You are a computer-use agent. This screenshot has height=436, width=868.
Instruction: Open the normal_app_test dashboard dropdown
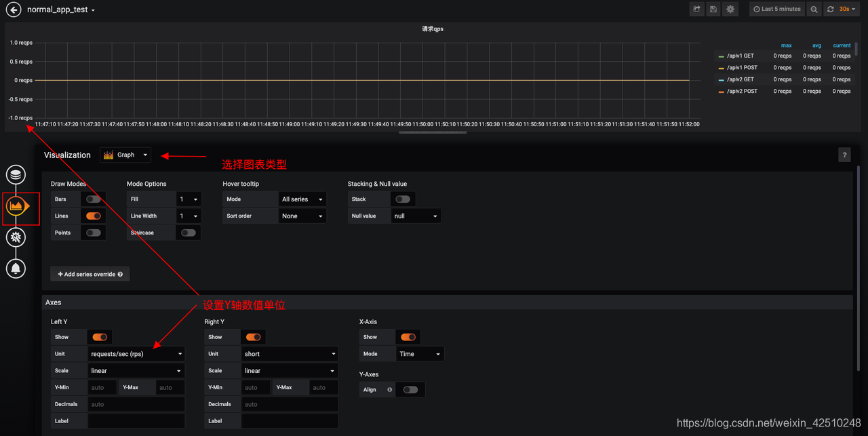pyautogui.click(x=61, y=10)
